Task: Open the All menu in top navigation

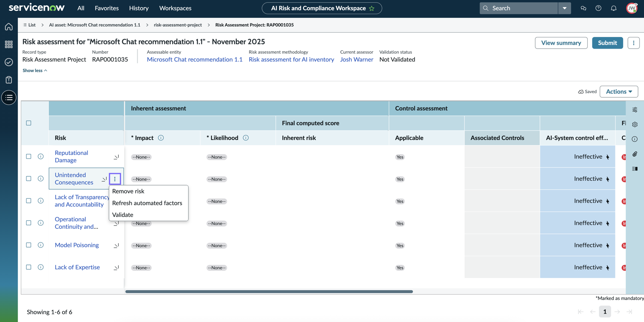Action: 81,8
